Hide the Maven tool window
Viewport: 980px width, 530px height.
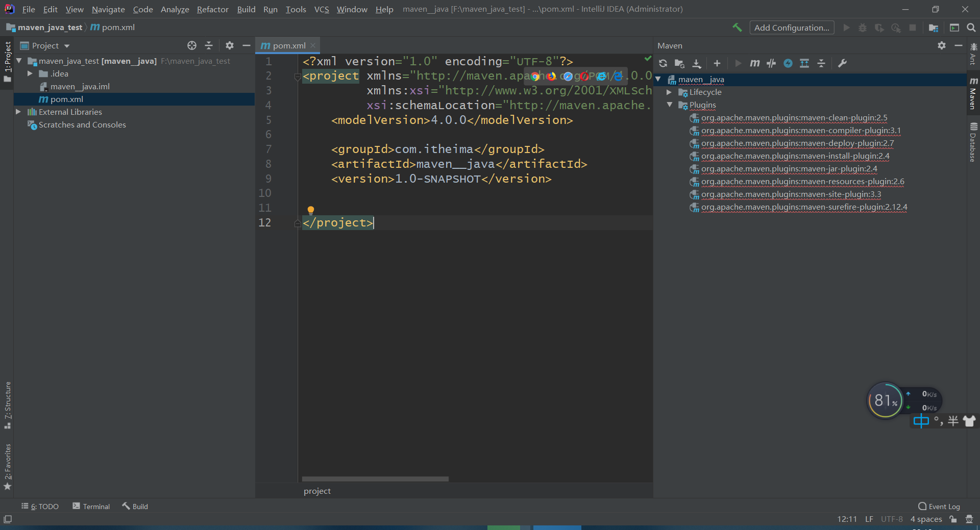click(959, 45)
